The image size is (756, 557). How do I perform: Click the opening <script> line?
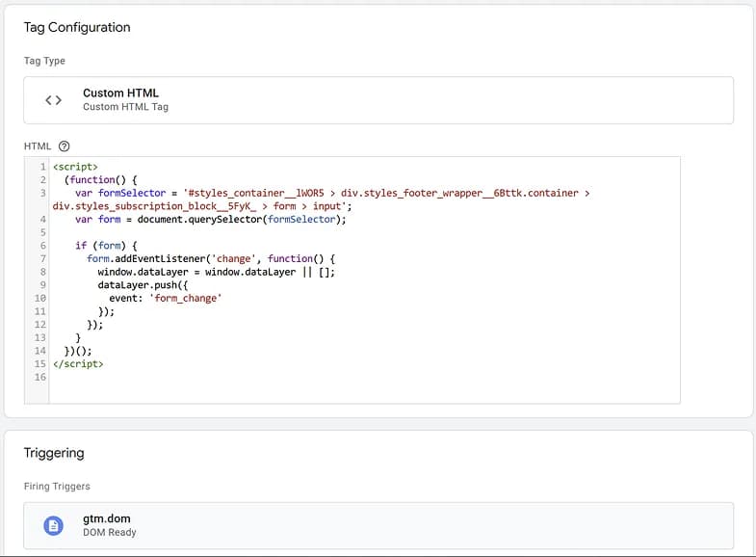75,167
